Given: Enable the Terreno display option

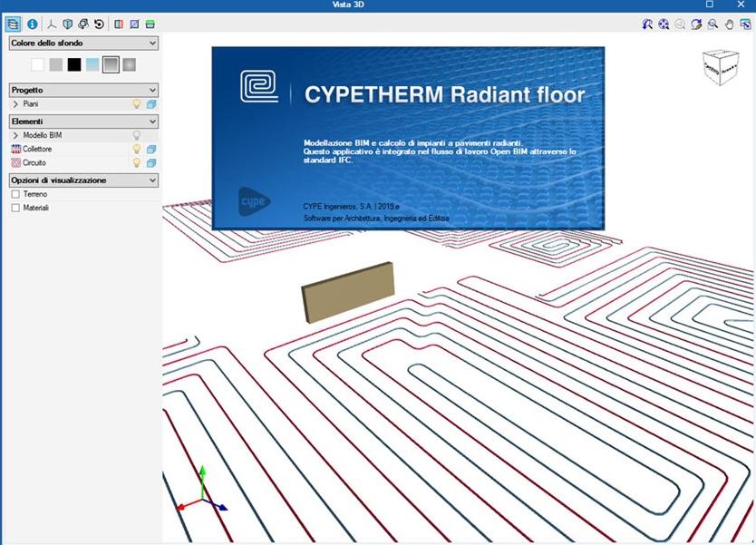Looking at the screenshot, I should tap(14, 193).
